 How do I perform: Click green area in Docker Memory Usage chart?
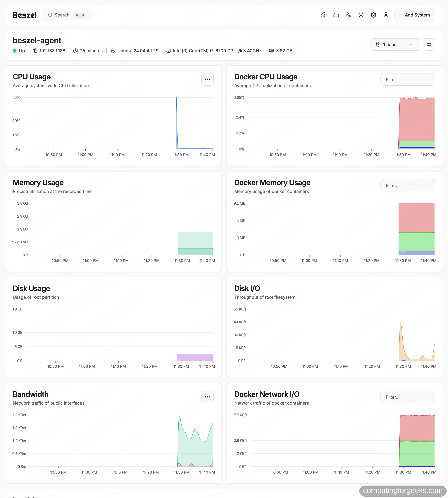(x=416, y=242)
